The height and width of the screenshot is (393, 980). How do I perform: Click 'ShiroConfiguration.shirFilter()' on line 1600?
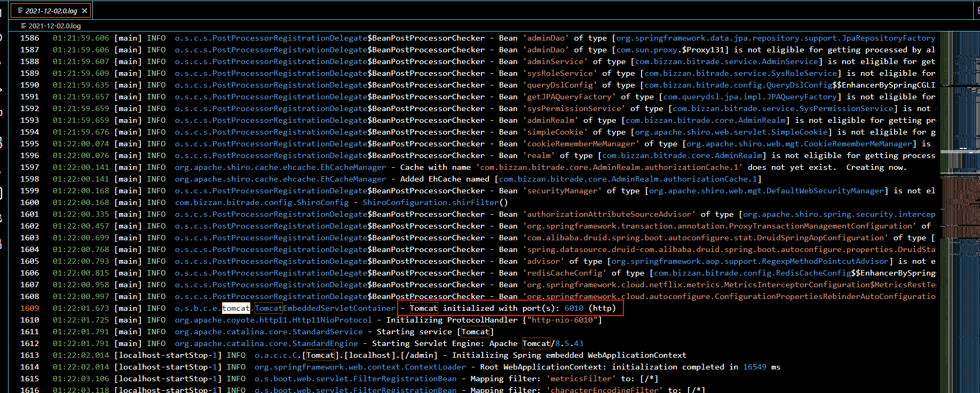435,202
